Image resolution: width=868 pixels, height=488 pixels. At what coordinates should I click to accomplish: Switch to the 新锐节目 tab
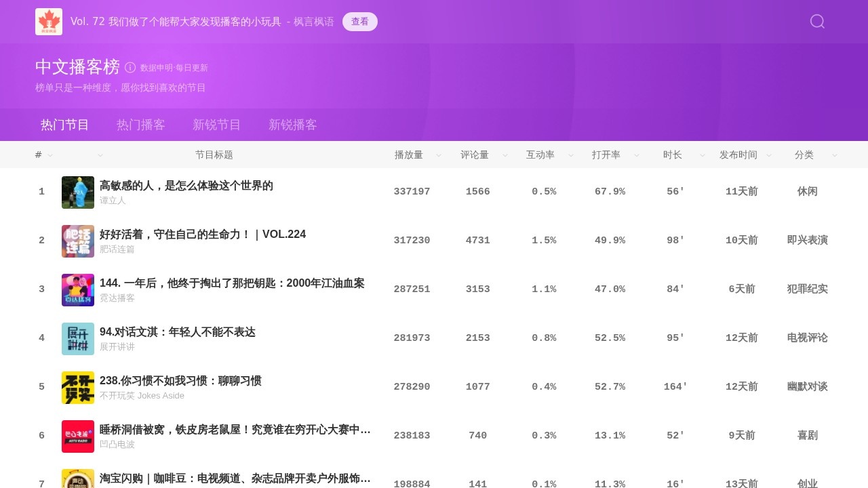coord(217,125)
